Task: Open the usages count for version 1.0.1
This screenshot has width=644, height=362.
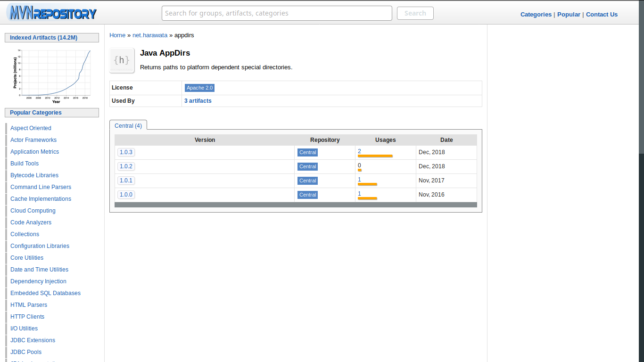Action: click(359, 180)
